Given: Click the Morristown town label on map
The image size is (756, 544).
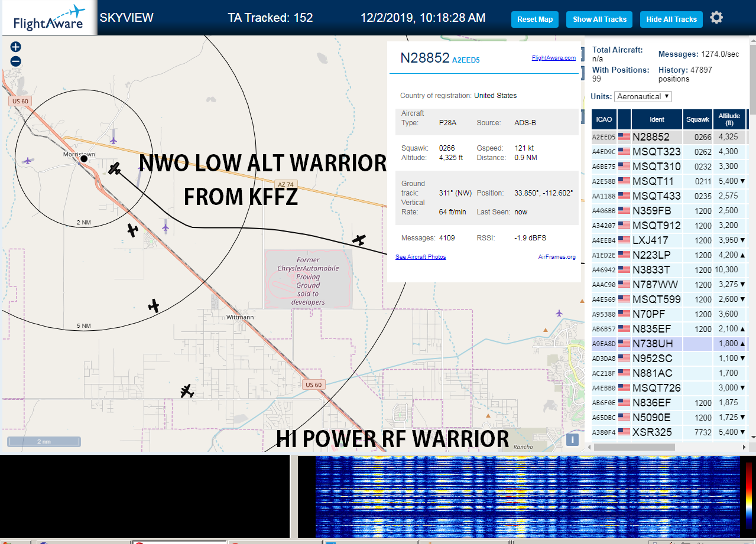Looking at the screenshot, I should pos(79,154).
